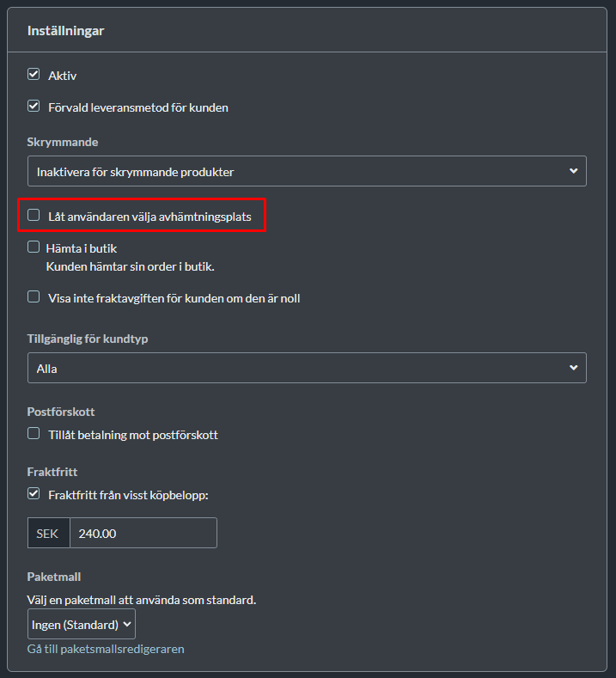
Task: Enable Visa inte fraktavgiften om noll checkbox
Action: click(x=34, y=297)
